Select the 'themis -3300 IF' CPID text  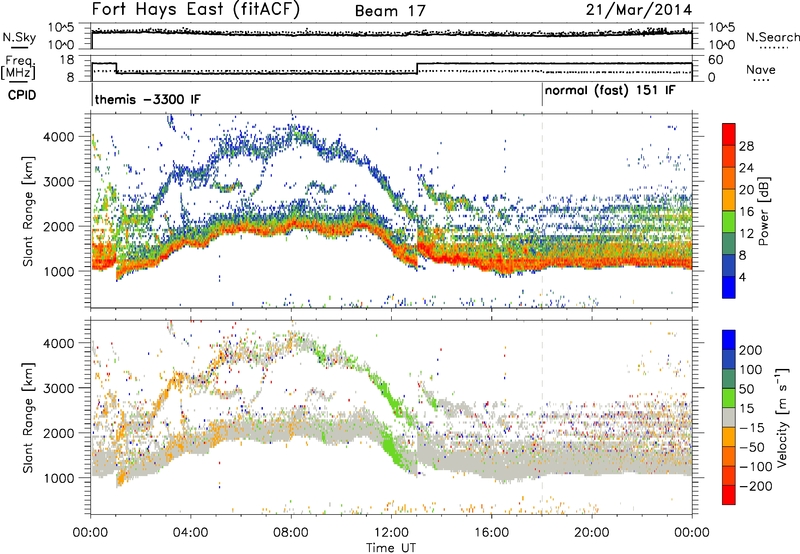[147, 99]
